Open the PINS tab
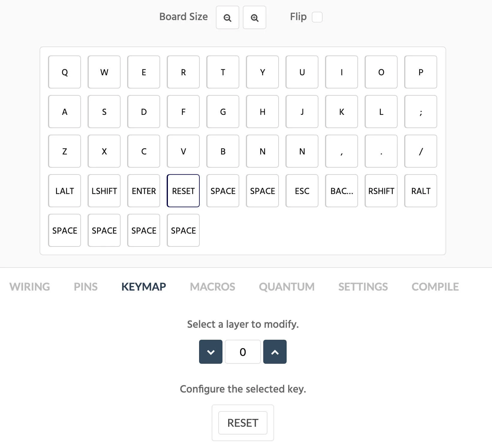 (x=85, y=287)
